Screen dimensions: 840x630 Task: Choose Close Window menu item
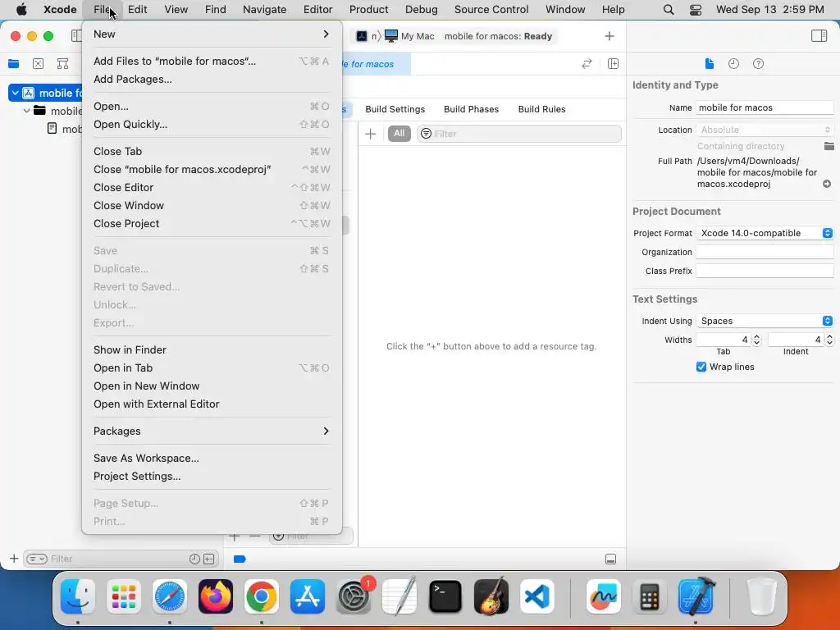point(212,206)
